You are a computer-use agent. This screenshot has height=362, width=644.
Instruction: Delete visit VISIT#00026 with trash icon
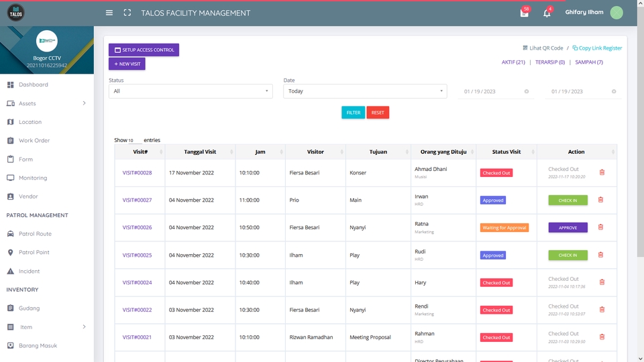tap(600, 227)
